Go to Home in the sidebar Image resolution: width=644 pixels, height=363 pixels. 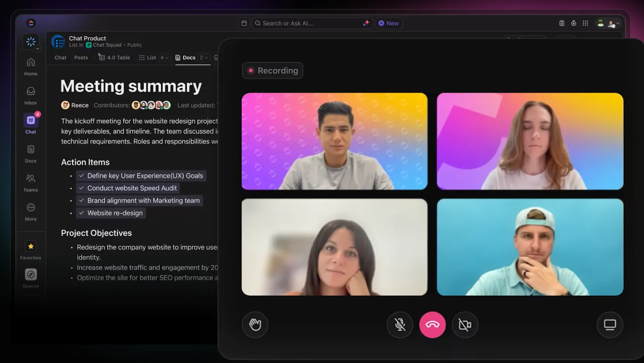[31, 67]
